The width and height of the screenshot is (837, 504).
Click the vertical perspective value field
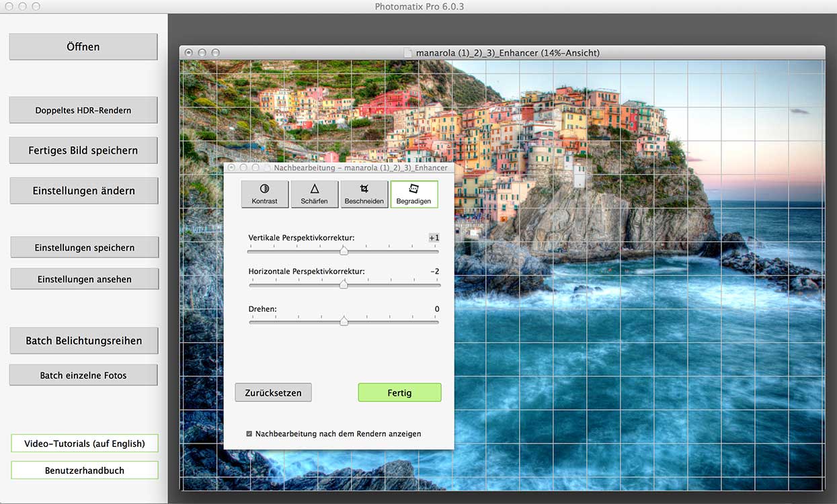(434, 238)
